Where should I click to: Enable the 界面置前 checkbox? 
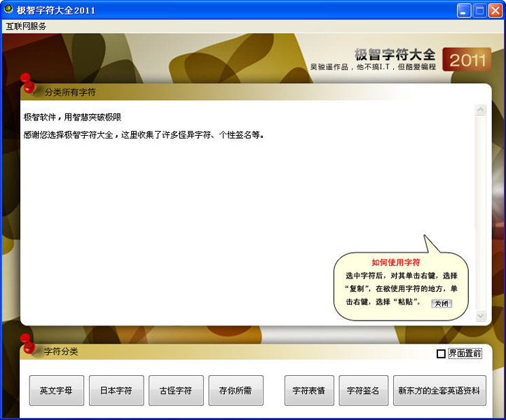coord(441,353)
